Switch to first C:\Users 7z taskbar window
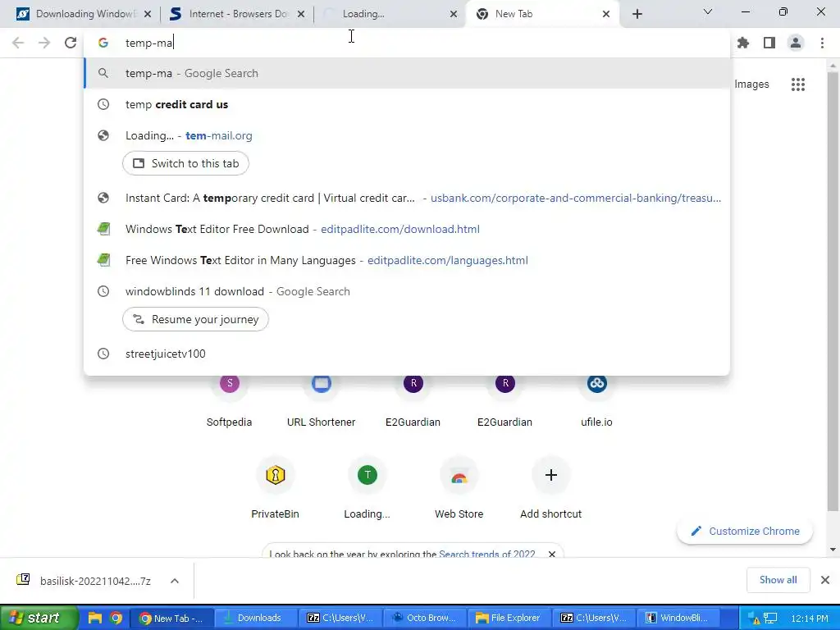The image size is (840, 630). [x=340, y=618]
